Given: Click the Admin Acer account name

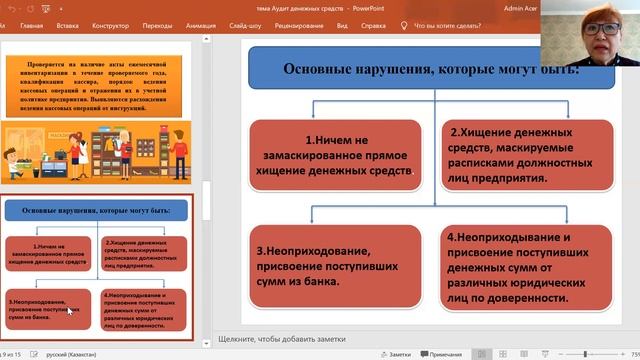Looking at the screenshot, I should pyautogui.click(x=520, y=8).
